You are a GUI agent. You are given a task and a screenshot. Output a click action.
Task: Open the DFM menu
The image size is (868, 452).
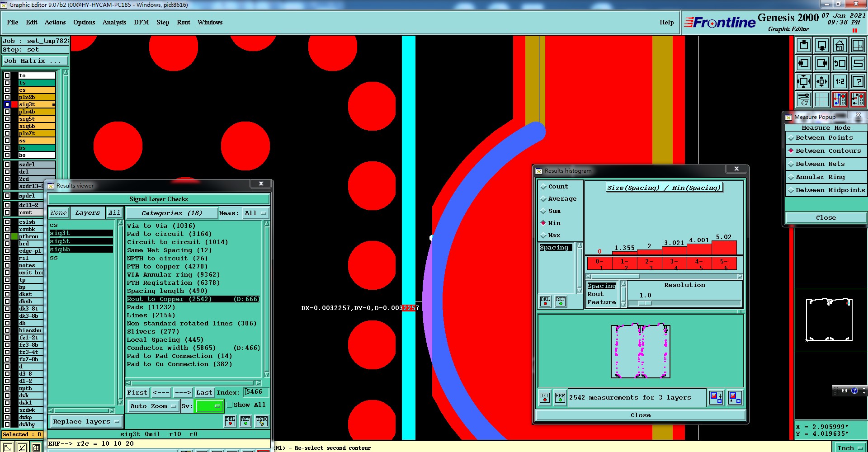point(141,23)
